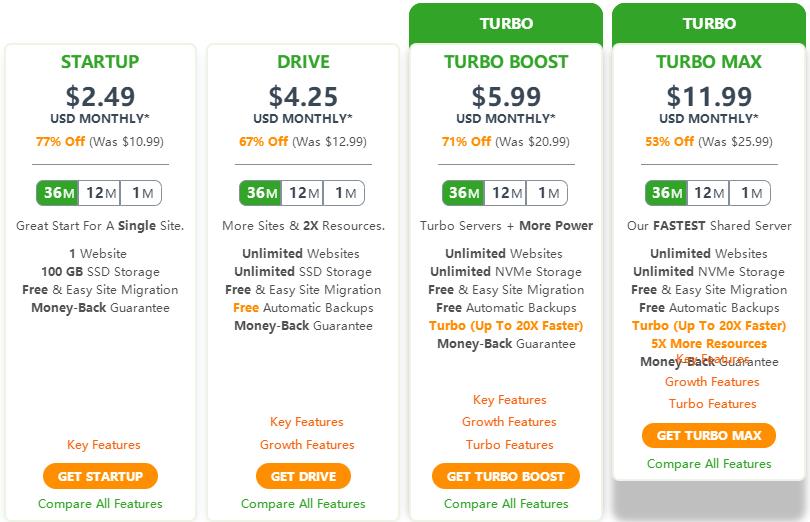Click the GET TURBO BOOST button
This screenshot has height=522, width=810.
tap(505, 476)
